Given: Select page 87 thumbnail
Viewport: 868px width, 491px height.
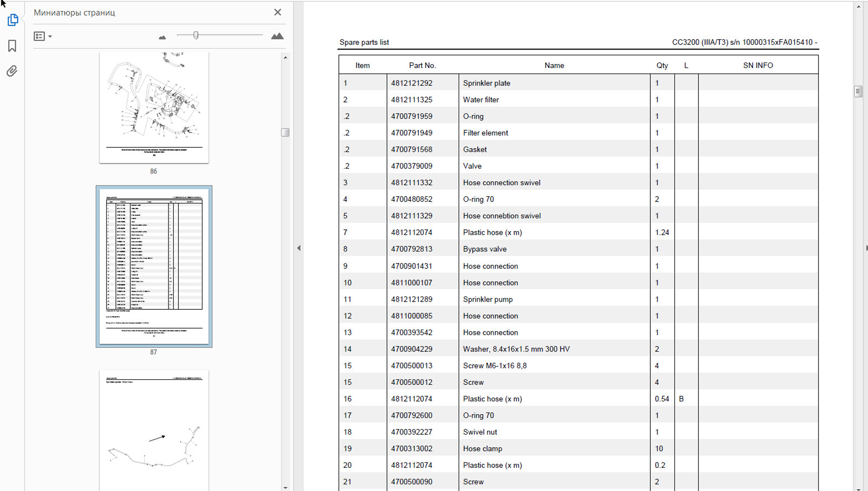Looking at the screenshot, I should (x=154, y=266).
